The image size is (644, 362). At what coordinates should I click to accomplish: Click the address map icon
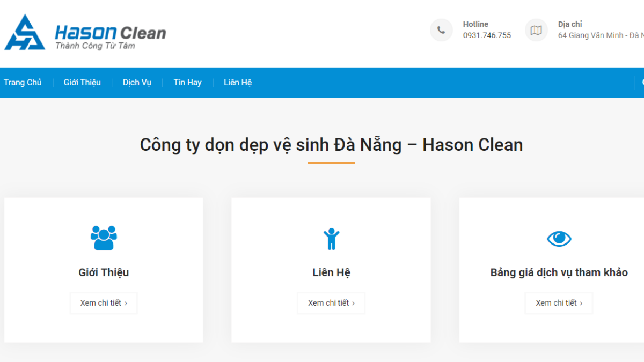tap(536, 30)
